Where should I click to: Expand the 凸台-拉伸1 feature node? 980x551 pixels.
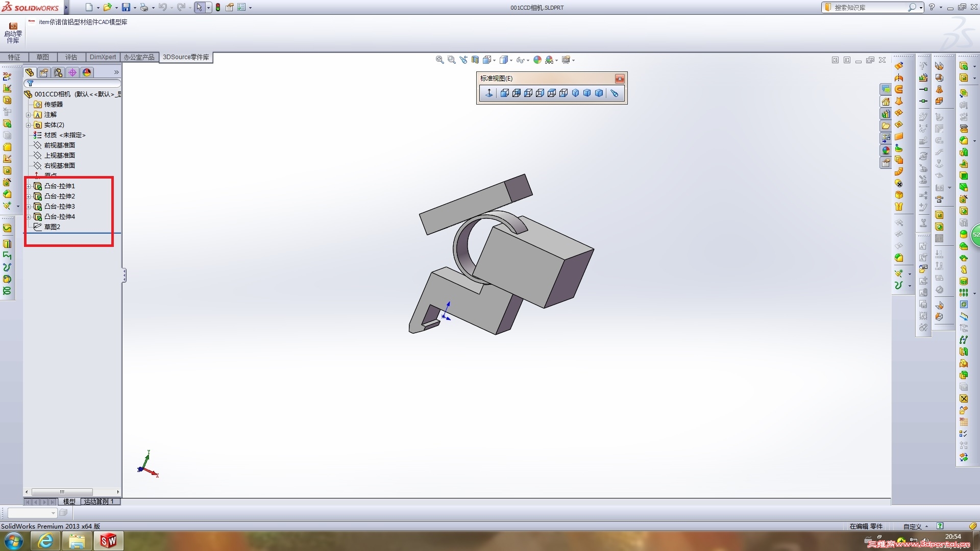tap(29, 186)
